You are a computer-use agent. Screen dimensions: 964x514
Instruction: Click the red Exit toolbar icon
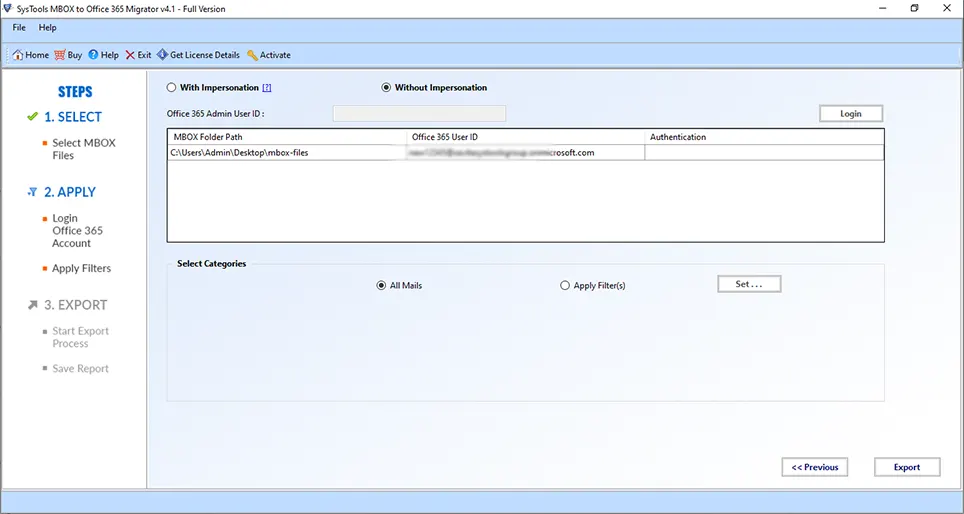pyautogui.click(x=130, y=55)
